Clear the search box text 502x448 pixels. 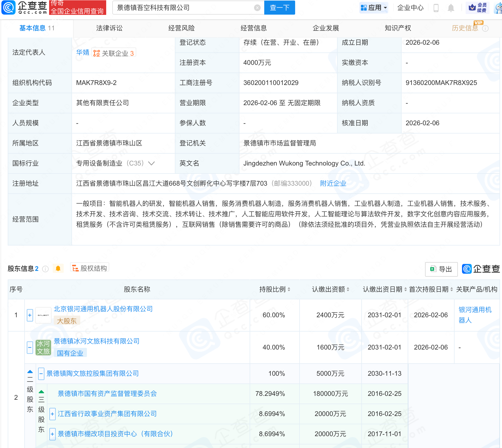[x=257, y=8]
